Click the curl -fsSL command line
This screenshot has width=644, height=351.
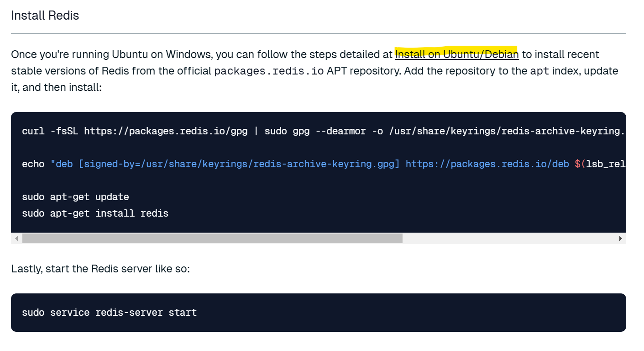[x=324, y=131]
